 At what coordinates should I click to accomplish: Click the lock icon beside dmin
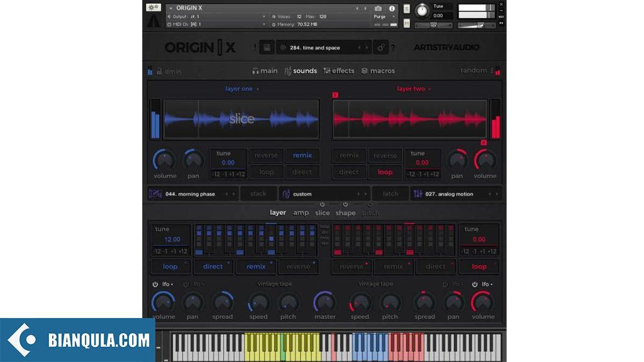(x=159, y=71)
